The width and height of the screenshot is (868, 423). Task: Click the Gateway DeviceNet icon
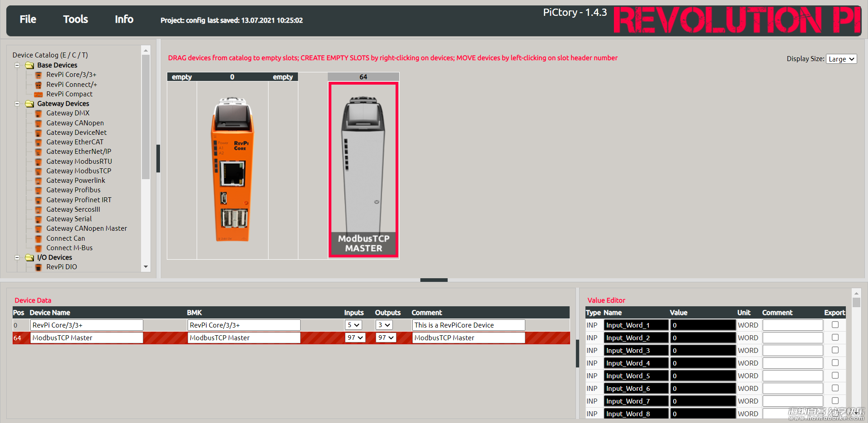39,133
